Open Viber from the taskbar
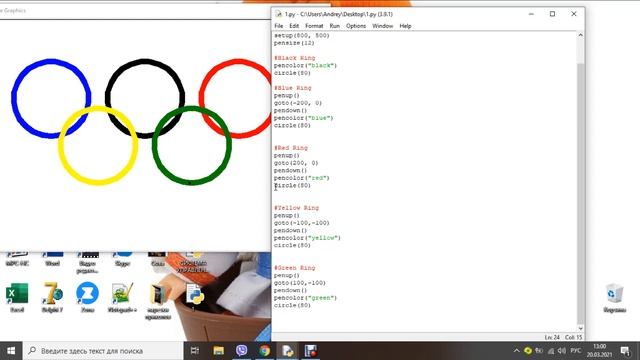Image resolution: width=640 pixels, height=360 pixels. click(x=241, y=351)
